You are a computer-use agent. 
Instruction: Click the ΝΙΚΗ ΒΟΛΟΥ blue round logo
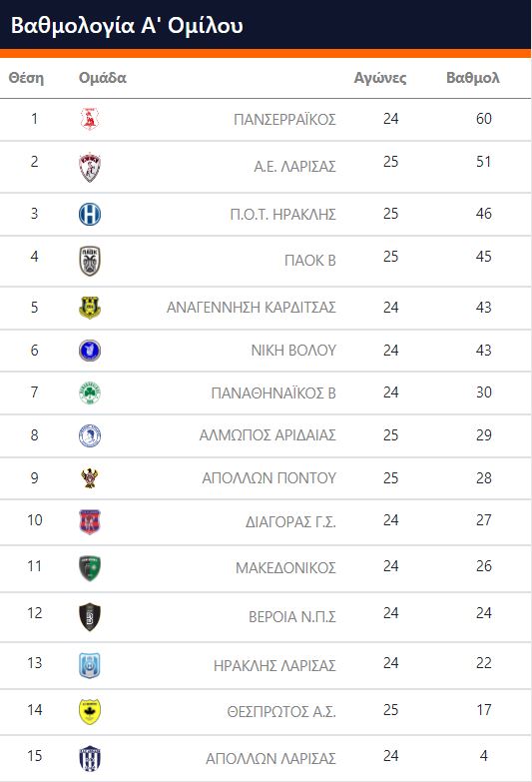(90, 351)
